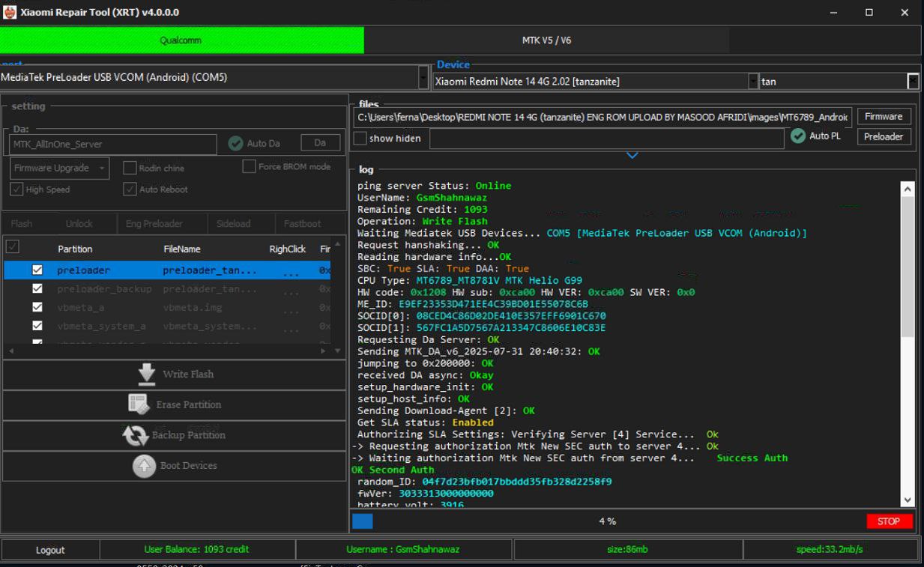Screen dimensions: 924x567
Task: Click the MTK_AllInOne_Server Da input field
Action: click(x=113, y=145)
